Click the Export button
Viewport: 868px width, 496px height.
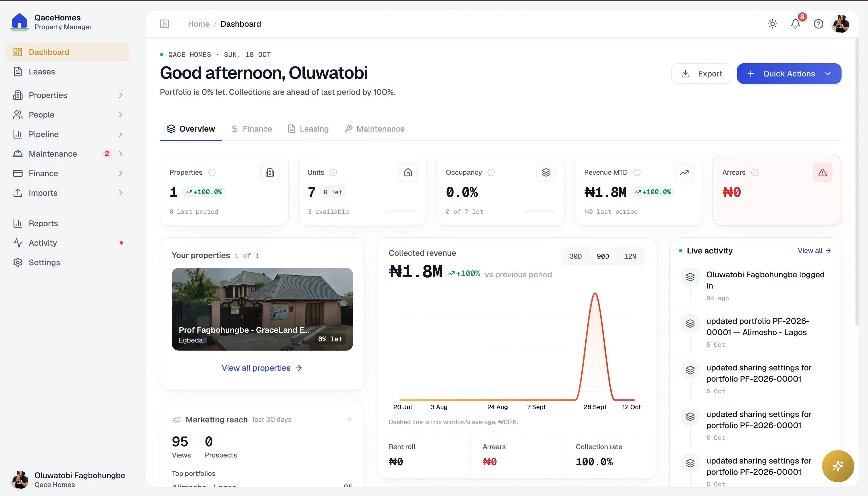tap(701, 74)
